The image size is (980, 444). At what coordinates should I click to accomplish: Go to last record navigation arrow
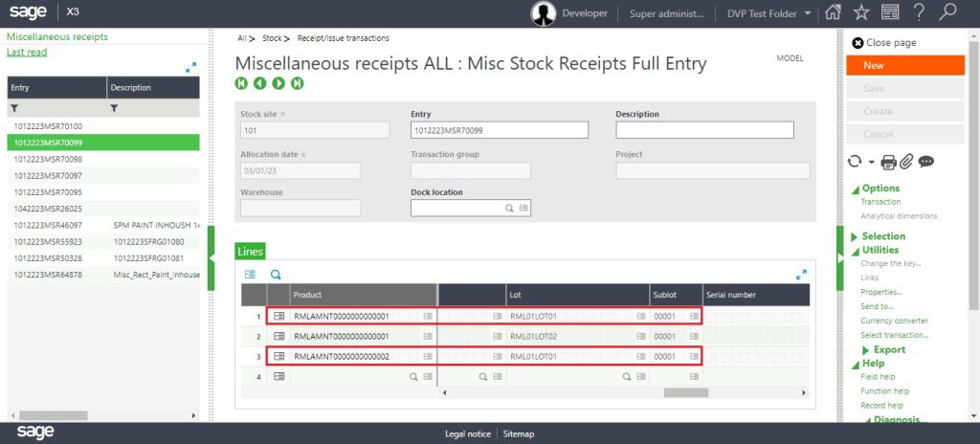pos(298,83)
